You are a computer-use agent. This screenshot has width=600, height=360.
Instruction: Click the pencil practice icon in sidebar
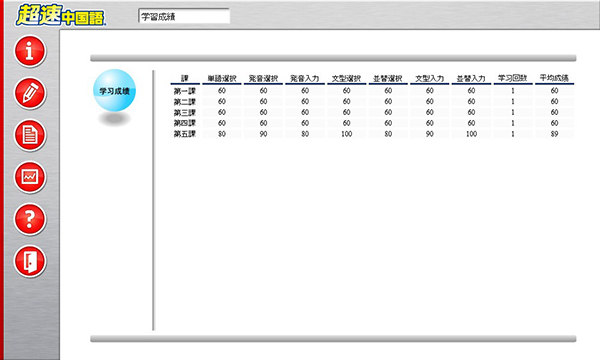coord(30,93)
